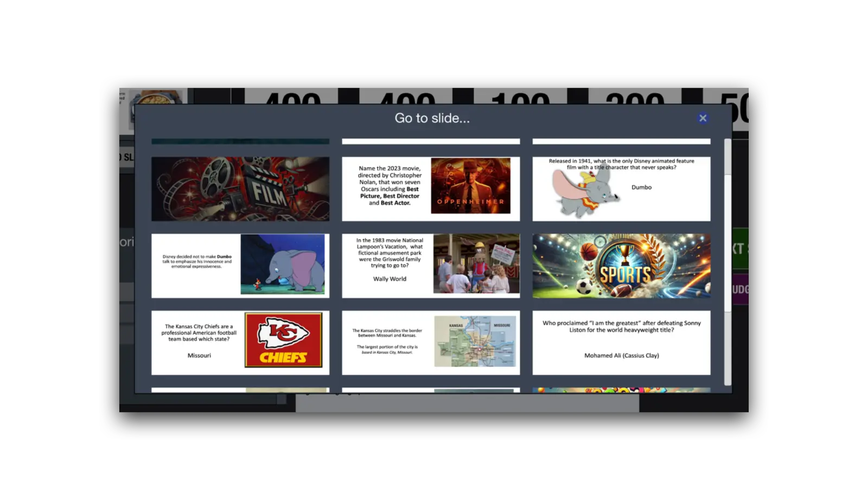868x488 pixels.
Task: Jump to the Wally World question slide
Action: tap(431, 266)
